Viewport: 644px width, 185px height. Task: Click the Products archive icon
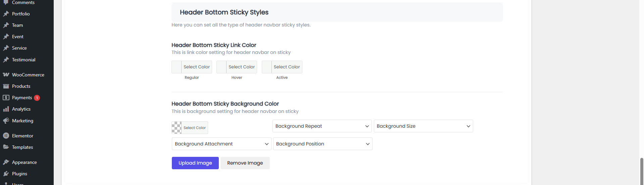coord(6,86)
